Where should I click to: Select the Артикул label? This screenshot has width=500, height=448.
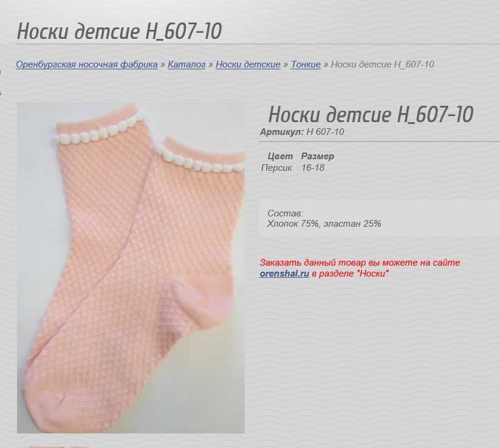tap(282, 132)
